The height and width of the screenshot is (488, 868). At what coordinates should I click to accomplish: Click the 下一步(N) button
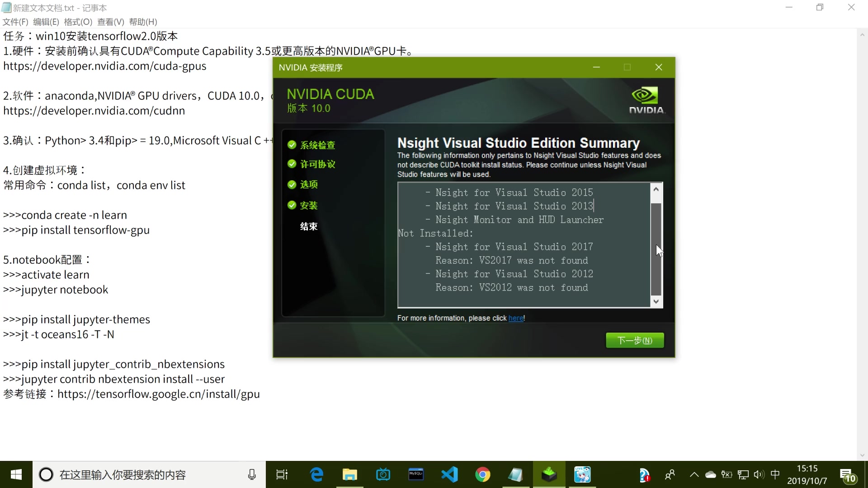click(635, 340)
